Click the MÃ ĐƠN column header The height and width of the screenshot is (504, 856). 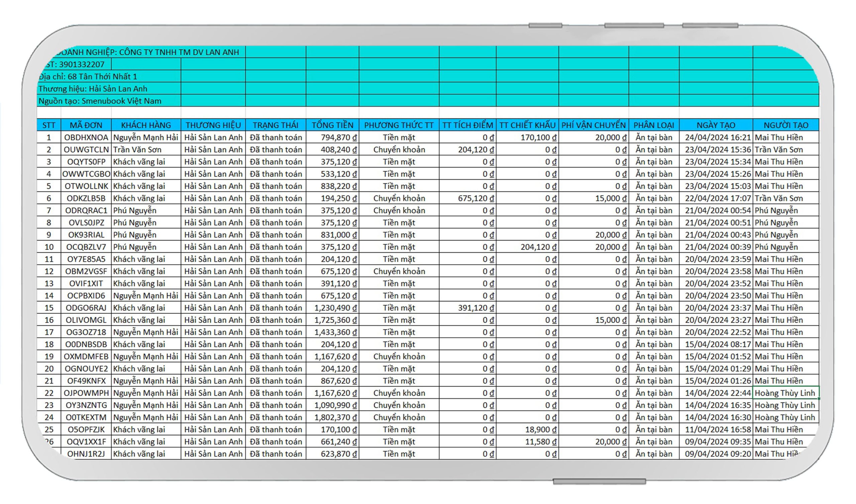click(86, 125)
